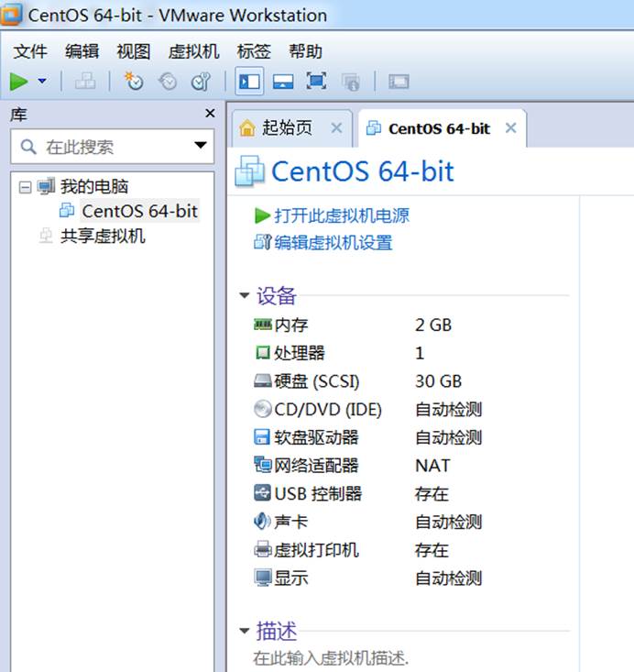Viewport: 634px width, 672px height.
Task: Click the revert to snapshot toolbar icon
Action: coord(168,81)
